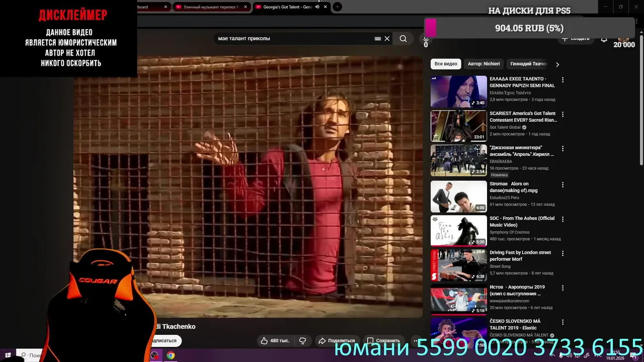Image resolution: width=644 pixels, height=362 pixels.
Task: Click the main video player area
Action: click(x=248, y=187)
